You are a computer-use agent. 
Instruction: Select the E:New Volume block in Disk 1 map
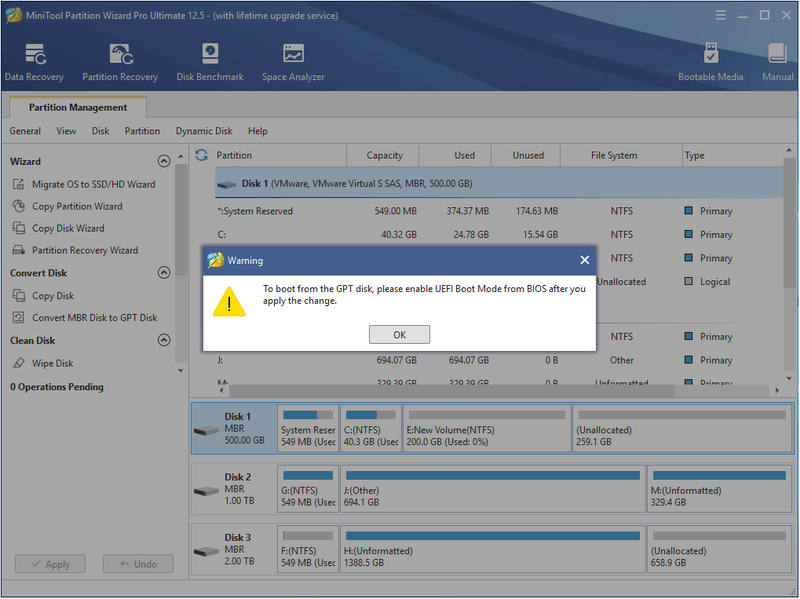487,429
